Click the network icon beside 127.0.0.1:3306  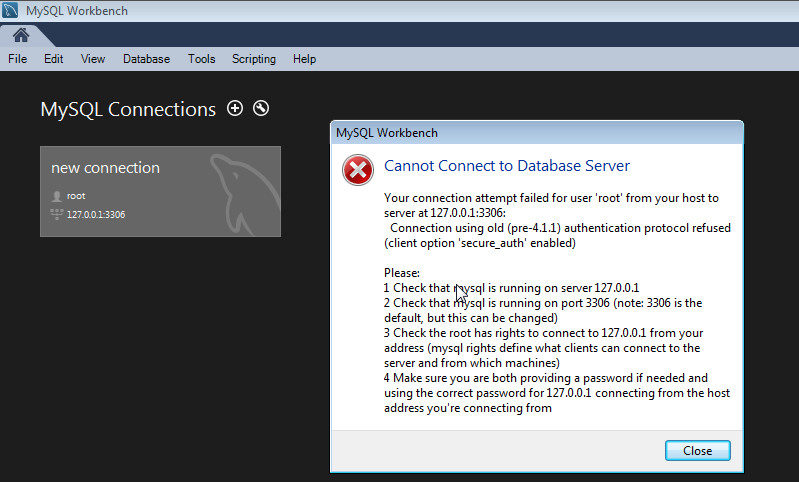click(x=57, y=214)
